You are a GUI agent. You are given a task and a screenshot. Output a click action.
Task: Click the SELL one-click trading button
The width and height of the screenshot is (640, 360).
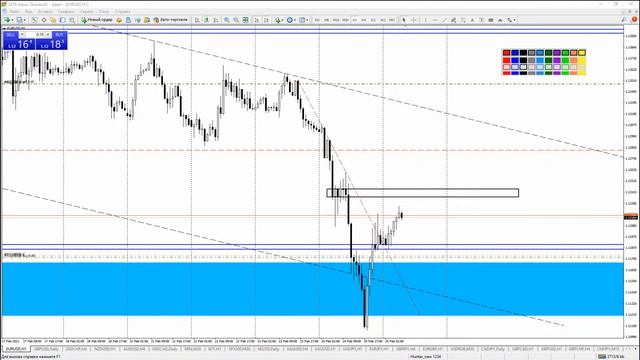11,35
